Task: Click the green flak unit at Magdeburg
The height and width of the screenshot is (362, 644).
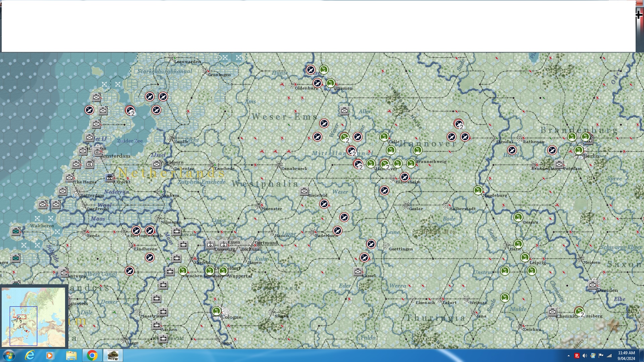Action: [x=478, y=190]
